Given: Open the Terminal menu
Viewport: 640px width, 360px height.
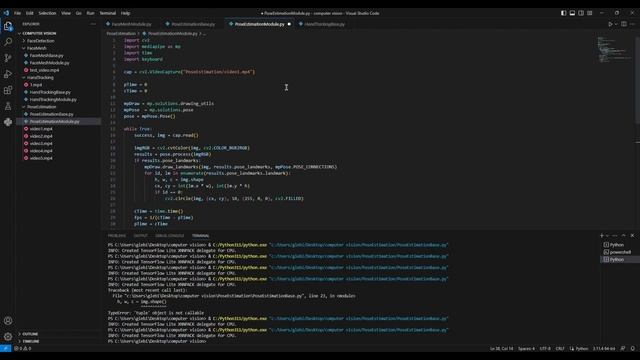Looking at the screenshot, I should [x=108, y=13].
